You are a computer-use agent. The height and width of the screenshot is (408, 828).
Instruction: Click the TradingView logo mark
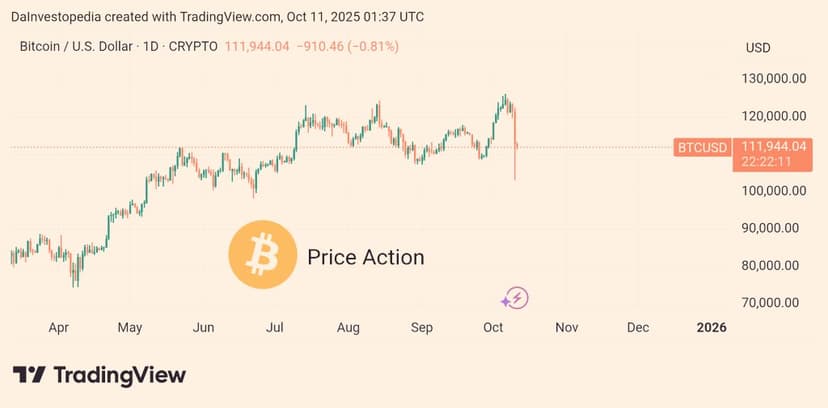click(x=29, y=375)
